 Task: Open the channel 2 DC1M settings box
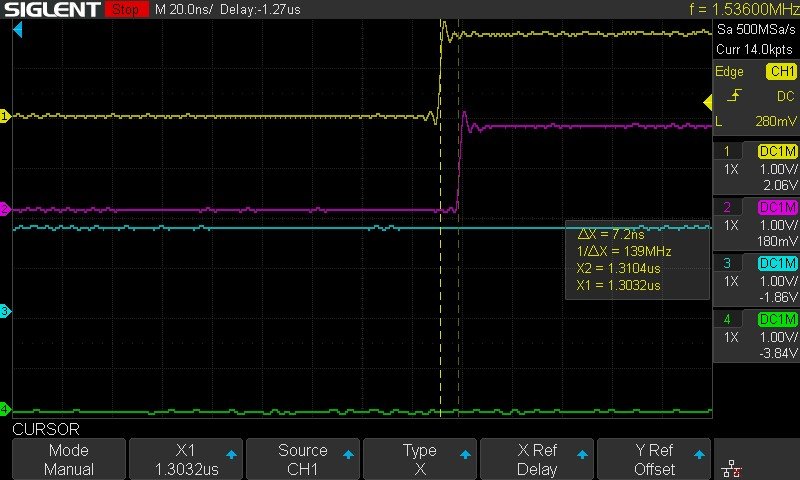click(x=755, y=224)
